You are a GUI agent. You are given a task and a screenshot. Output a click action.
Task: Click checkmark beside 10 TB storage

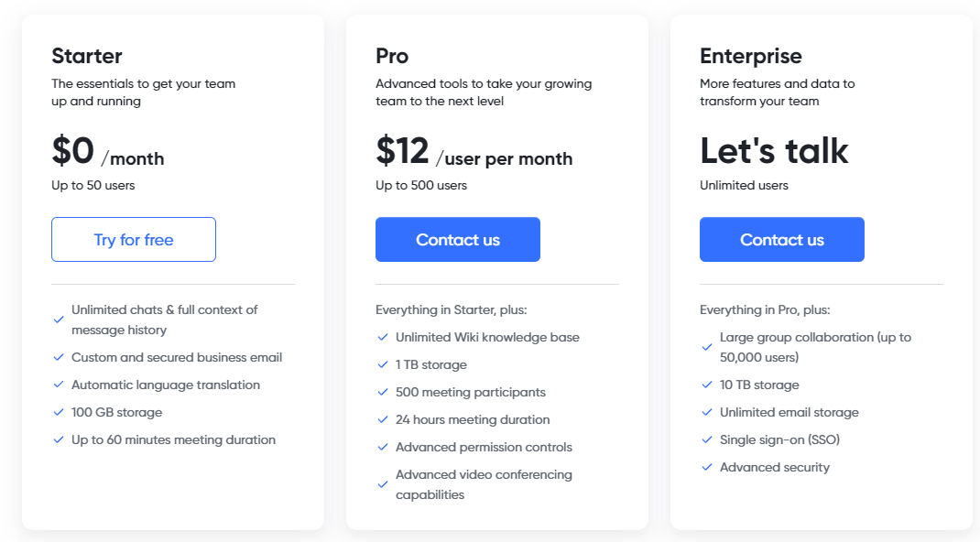tap(707, 385)
